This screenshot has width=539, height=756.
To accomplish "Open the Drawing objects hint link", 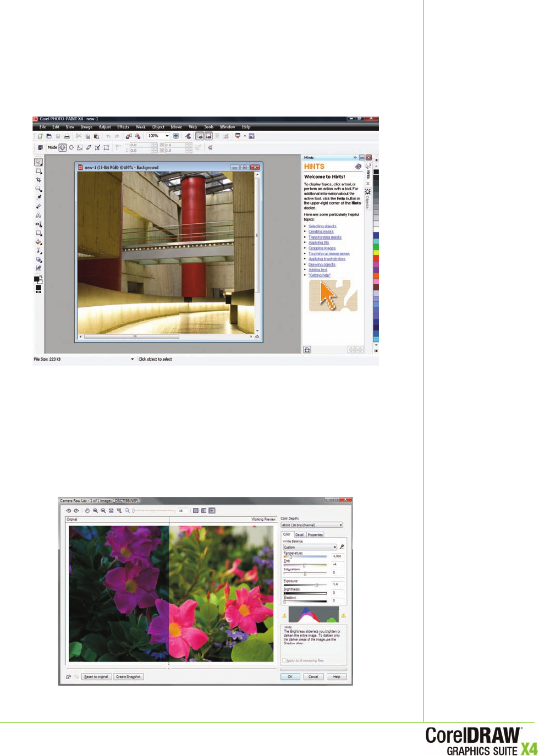I will click(322, 264).
